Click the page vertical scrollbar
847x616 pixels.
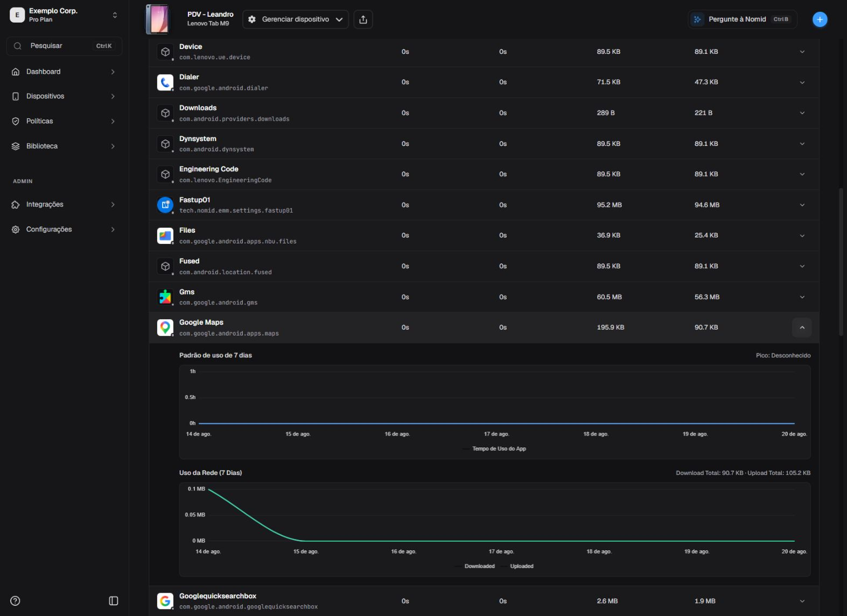click(841, 262)
